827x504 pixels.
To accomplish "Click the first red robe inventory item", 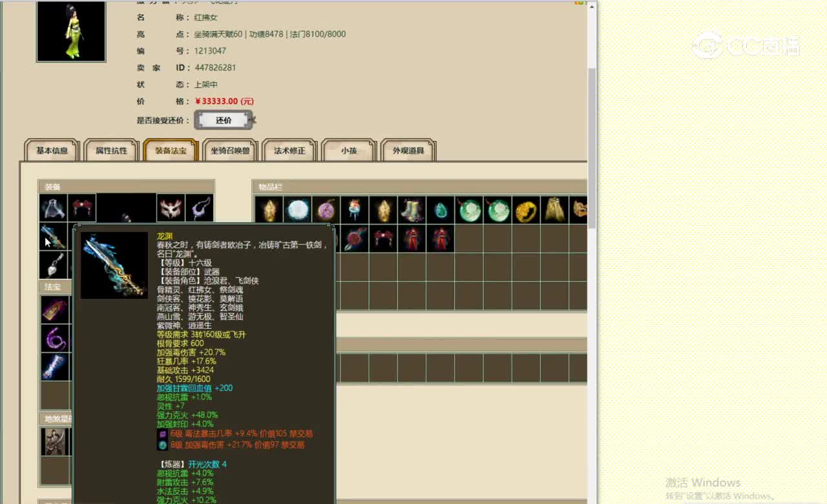I will [x=411, y=238].
